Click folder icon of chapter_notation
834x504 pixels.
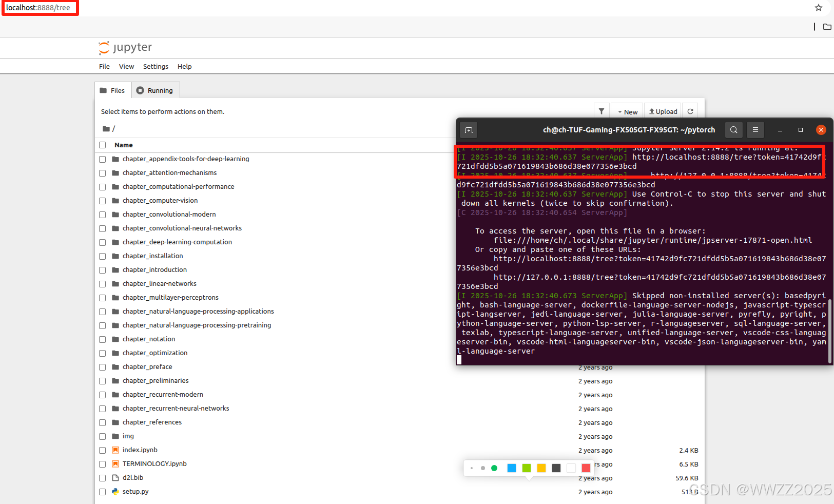pos(115,339)
